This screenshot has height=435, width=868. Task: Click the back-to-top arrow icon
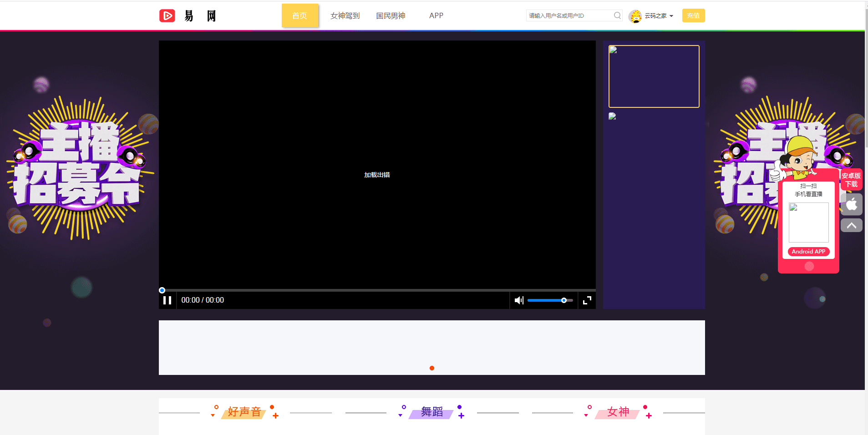(x=851, y=226)
